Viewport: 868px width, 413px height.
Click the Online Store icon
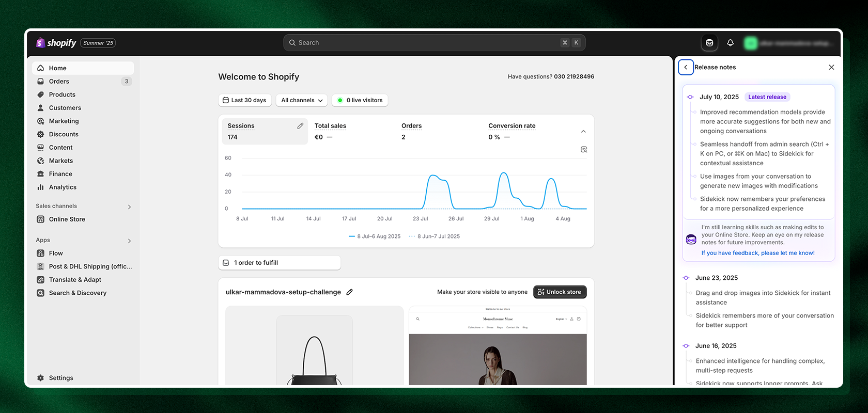tap(40, 219)
